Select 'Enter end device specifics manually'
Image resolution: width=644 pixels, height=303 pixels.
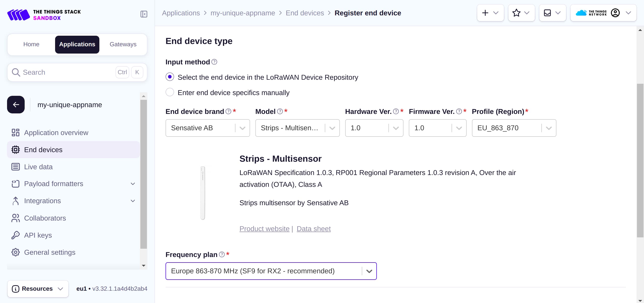click(x=170, y=92)
